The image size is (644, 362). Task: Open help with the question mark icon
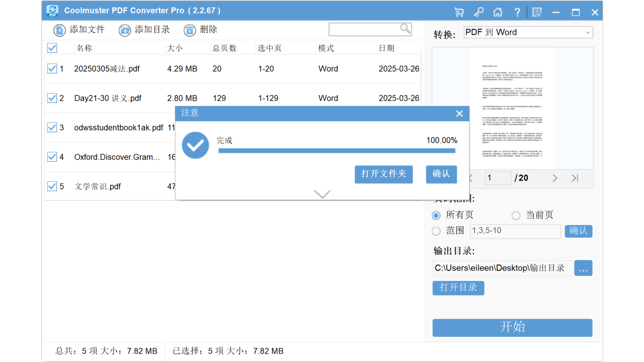(x=517, y=12)
